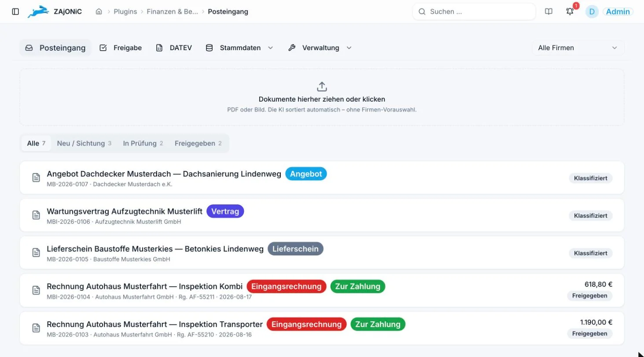
Task: Open Wartungsvertrag Aufzugtechnik Musterlift title
Action: [x=125, y=211]
